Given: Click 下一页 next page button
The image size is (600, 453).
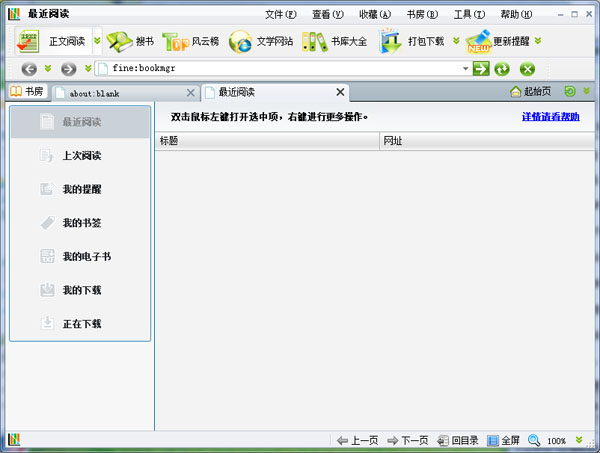Looking at the screenshot, I should (x=408, y=441).
